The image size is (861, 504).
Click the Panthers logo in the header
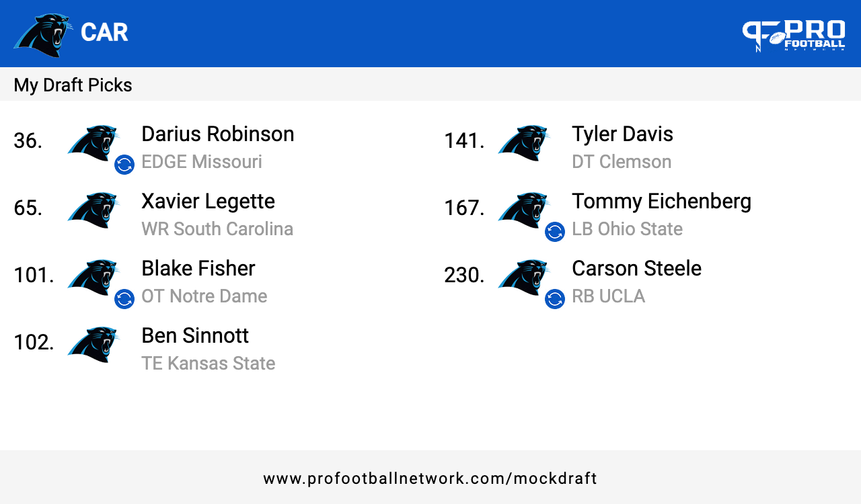(44, 34)
